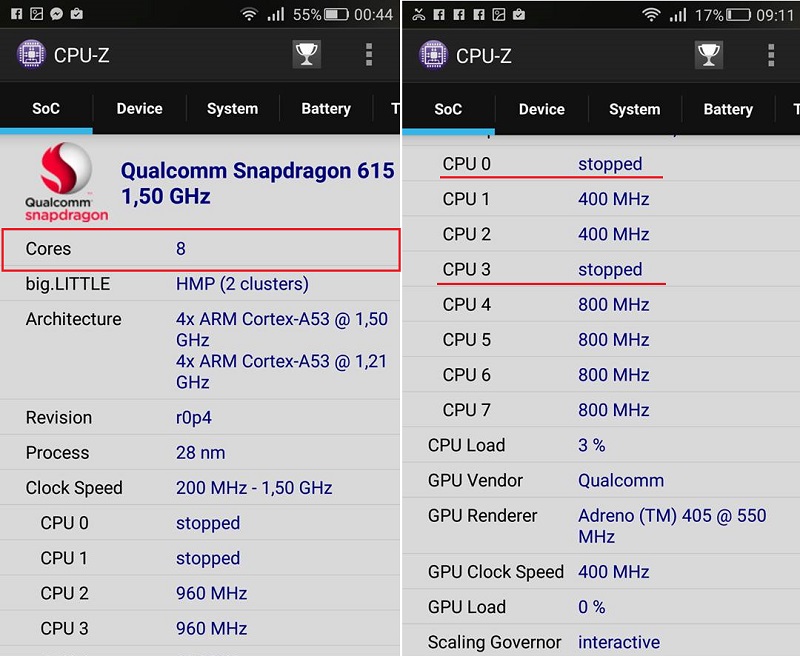This screenshot has width=800, height=656.
Task: Select SoC tab in left screen
Action: [x=46, y=108]
